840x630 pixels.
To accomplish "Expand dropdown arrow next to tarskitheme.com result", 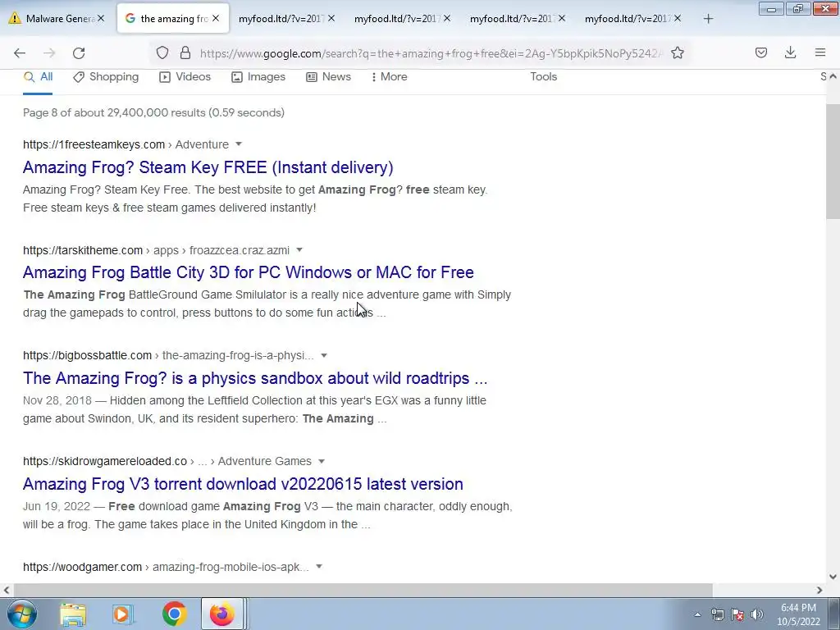I will pos(299,250).
